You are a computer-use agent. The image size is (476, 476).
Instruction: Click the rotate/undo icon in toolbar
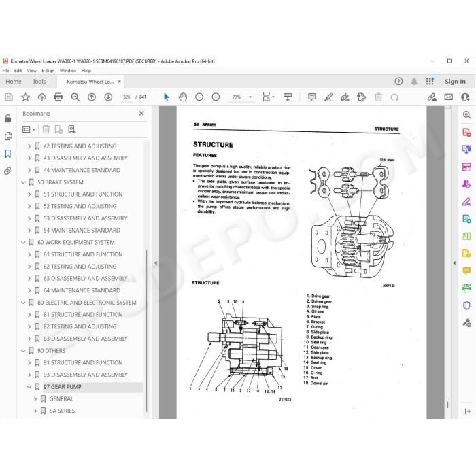(394, 97)
